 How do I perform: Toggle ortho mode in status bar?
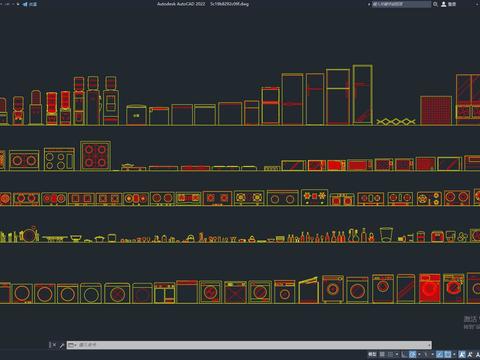point(404,354)
